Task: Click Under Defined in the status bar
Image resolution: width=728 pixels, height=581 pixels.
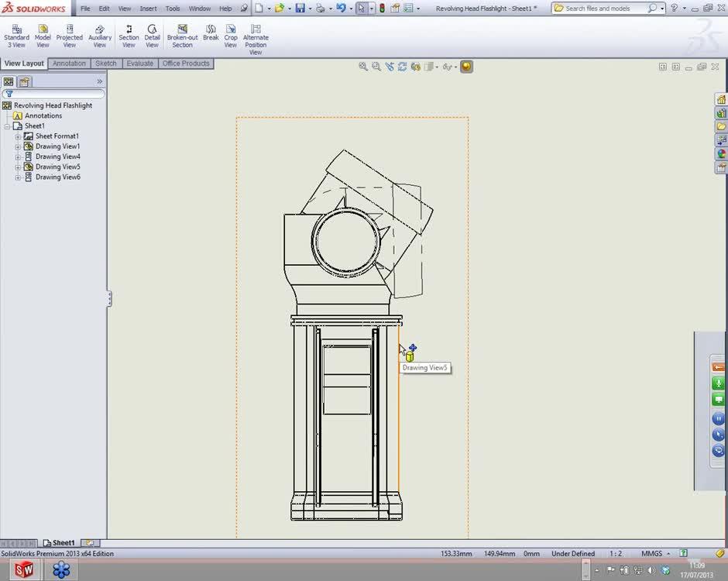Action: pyautogui.click(x=572, y=553)
